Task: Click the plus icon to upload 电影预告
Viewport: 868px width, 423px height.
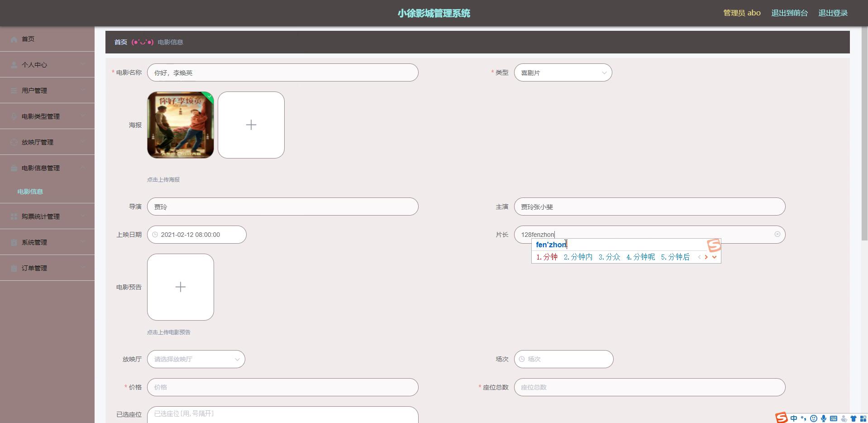Action: click(180, 287)
